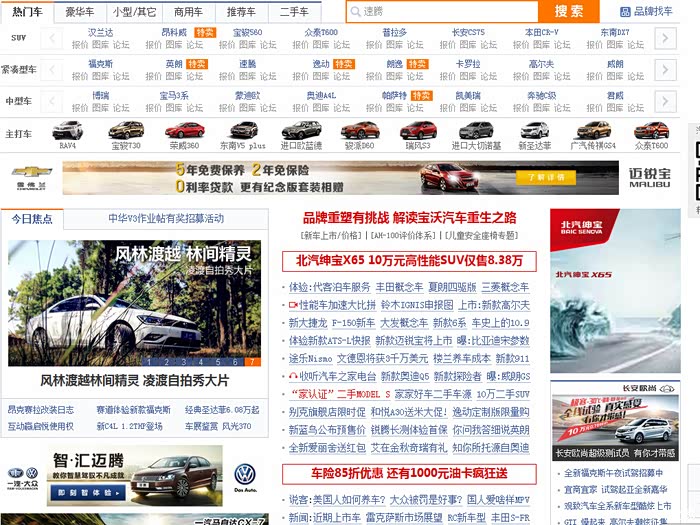Open 全新福克斯午夜试驾招募中 link
Screen dimensions: 700x525
(x=613, y=473)
